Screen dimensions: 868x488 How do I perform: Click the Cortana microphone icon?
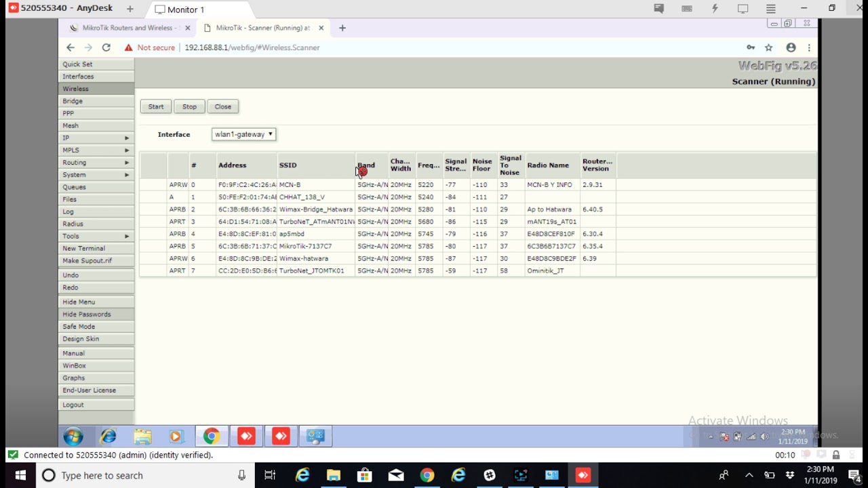coord(241,475)
